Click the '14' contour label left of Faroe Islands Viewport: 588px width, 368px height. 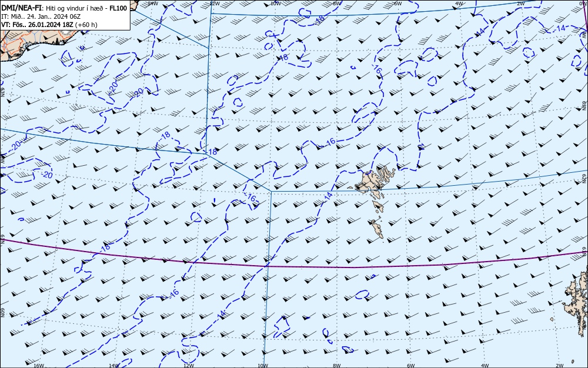pos(328,196)
